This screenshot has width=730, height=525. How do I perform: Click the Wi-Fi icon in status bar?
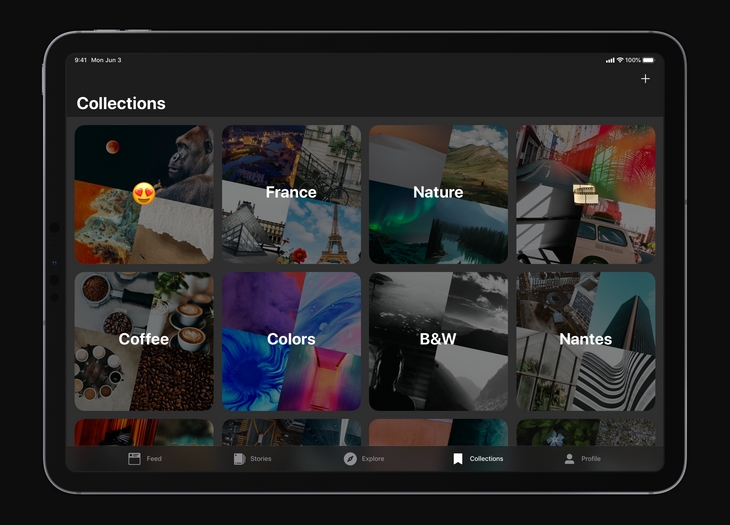(x=620, y=60)
